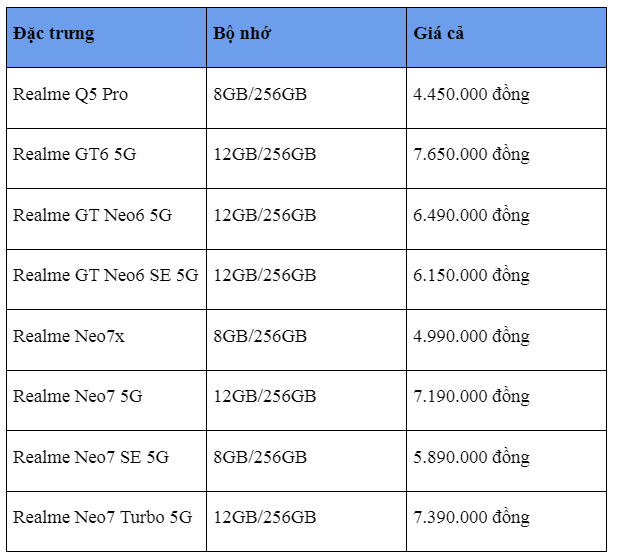Select the Realme Neo7 SE 5G cell
Screen dimensions: 617x558
coord(90,457)
